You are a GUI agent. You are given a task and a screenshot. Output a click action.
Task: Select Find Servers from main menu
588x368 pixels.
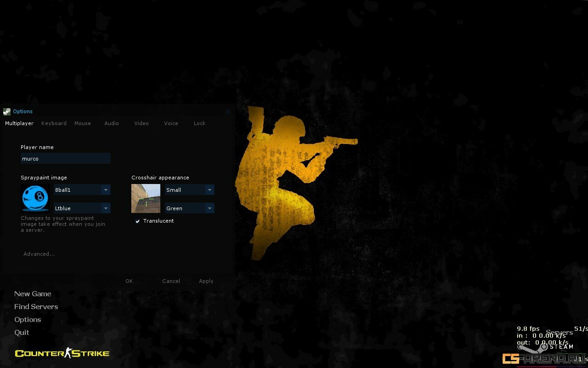click(x=36, y=307)
